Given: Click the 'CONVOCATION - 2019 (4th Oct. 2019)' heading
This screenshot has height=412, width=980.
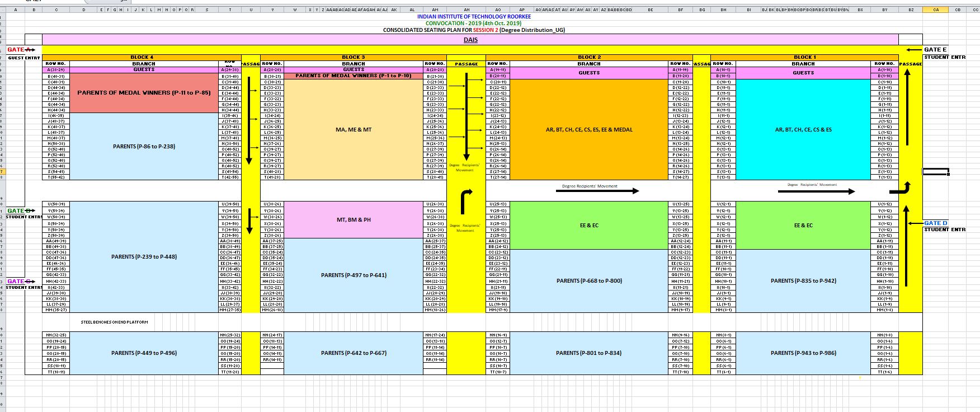Looking at the screenshot, I should click(474, 24).
